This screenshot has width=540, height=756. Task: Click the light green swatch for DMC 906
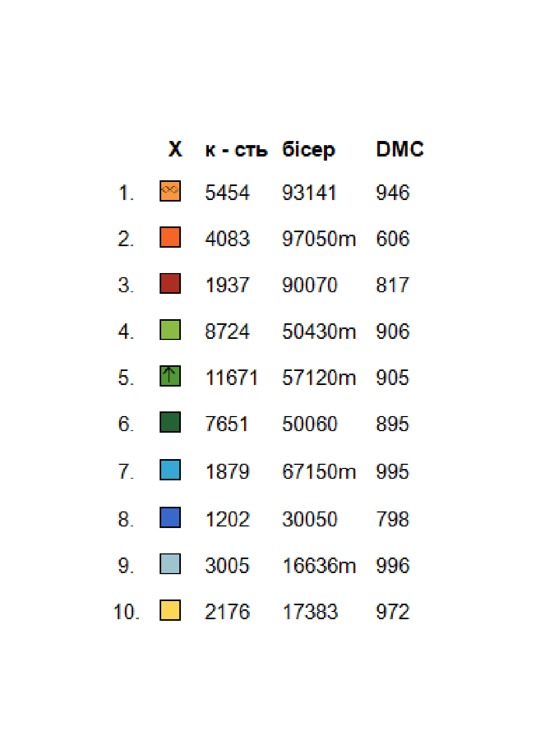[170, 330]
